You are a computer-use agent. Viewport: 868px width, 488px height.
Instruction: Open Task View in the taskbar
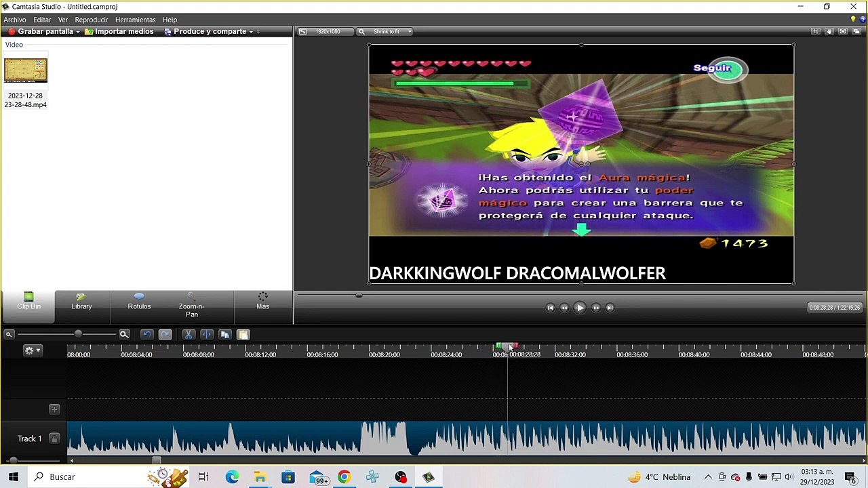click(x=203, y=477)
